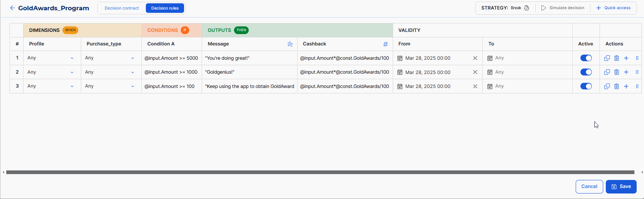This screenshot has height=199, width=644.
Task: Open the To date calendar in row 1
Action: 490,58
